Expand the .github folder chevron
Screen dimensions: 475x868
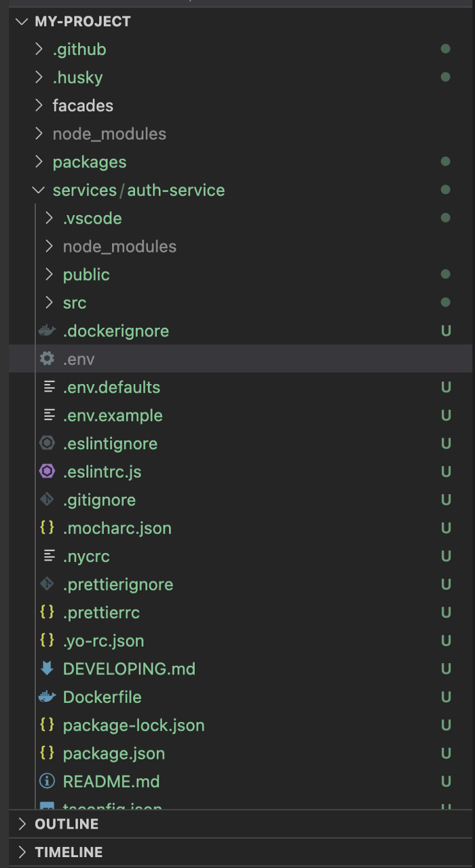coord(39,50)
